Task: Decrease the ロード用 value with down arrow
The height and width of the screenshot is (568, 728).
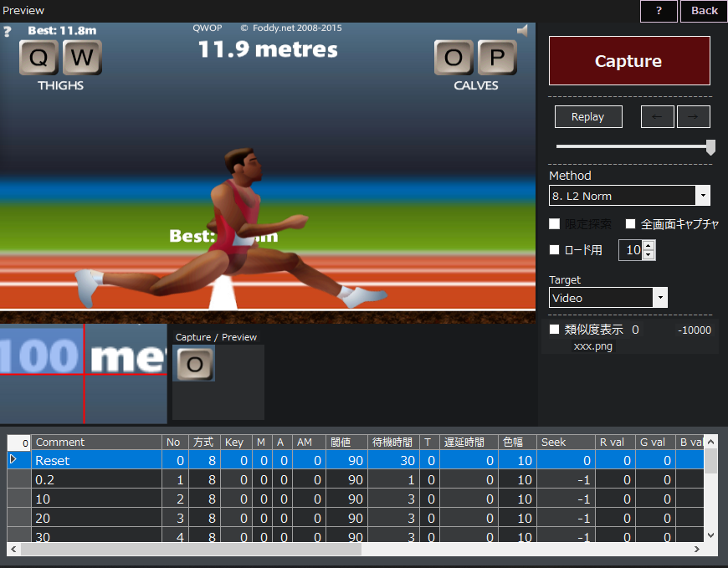Action: click(x=649, y=255)
